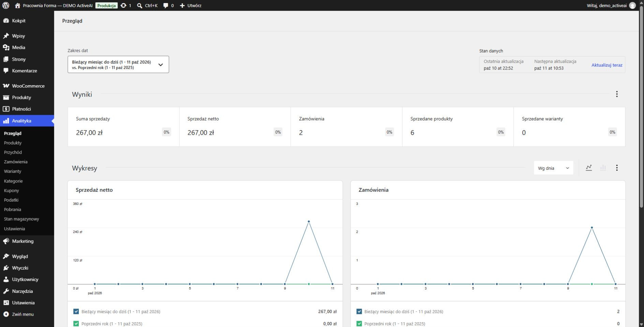The width and height of the screenshot is (644, 327).
Task: Click the WordPress logo icon
Action: [x=6, y=5]
